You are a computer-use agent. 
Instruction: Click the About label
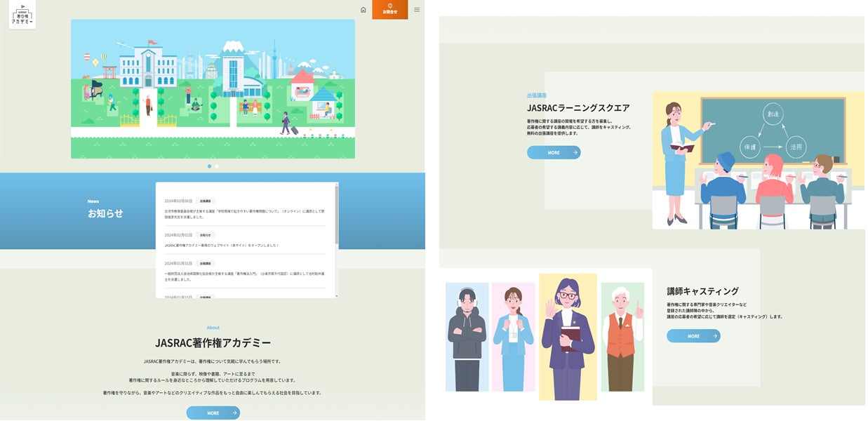coord(213,328)
